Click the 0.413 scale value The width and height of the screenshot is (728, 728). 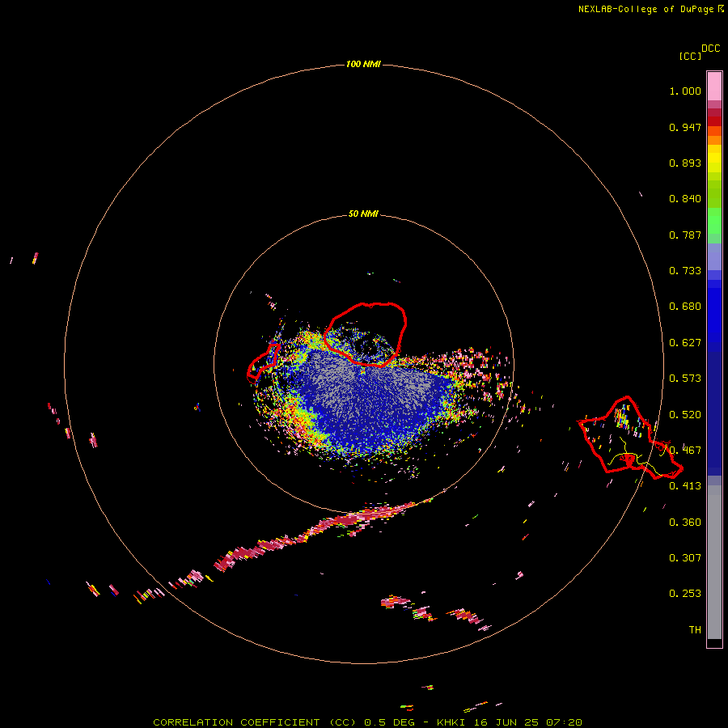(685, 486)
